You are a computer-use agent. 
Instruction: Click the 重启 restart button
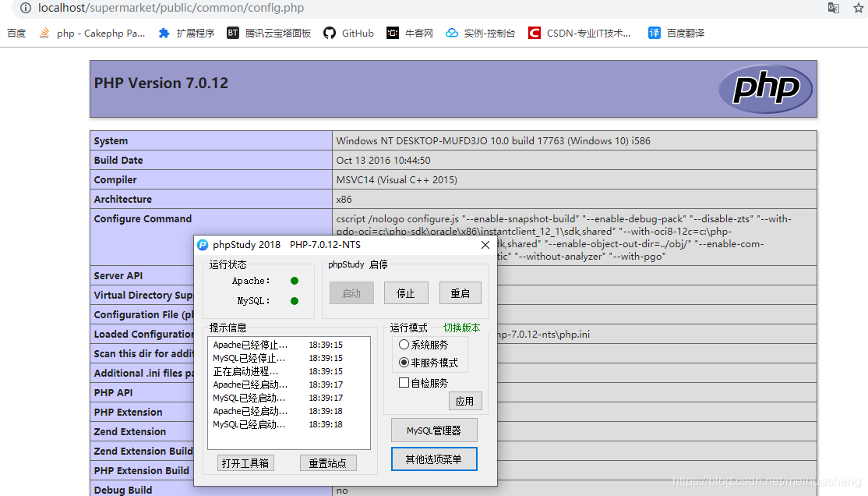tap(460, 293)
